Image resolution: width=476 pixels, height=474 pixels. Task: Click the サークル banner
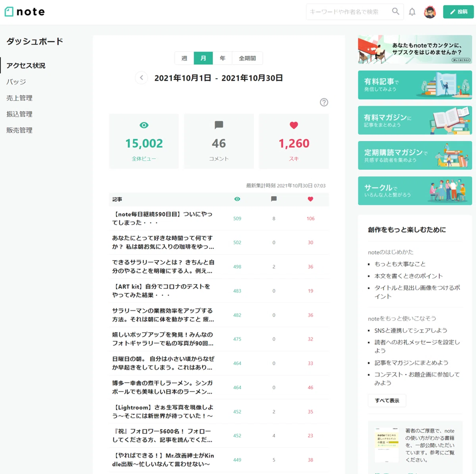415,191
